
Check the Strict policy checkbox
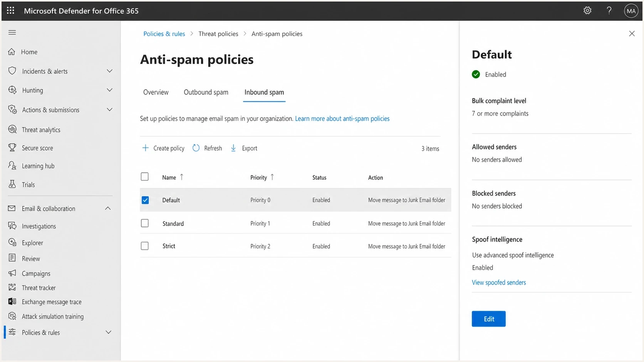pos(145,246)
